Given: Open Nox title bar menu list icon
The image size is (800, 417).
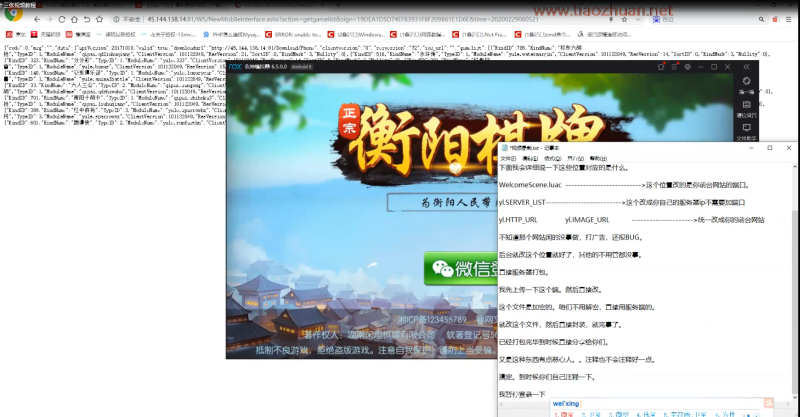Looking at the screenshot, I should pyautogui.click(x=674, y=67).
